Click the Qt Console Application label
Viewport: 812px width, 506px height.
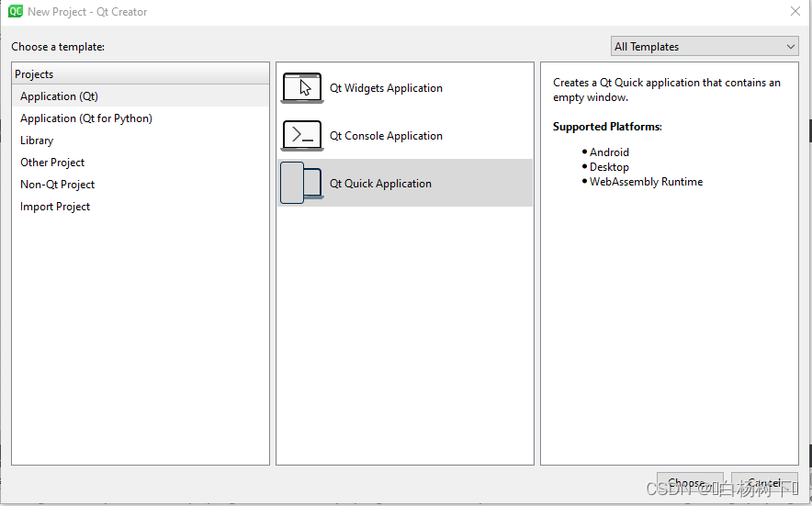coord(386,136)
